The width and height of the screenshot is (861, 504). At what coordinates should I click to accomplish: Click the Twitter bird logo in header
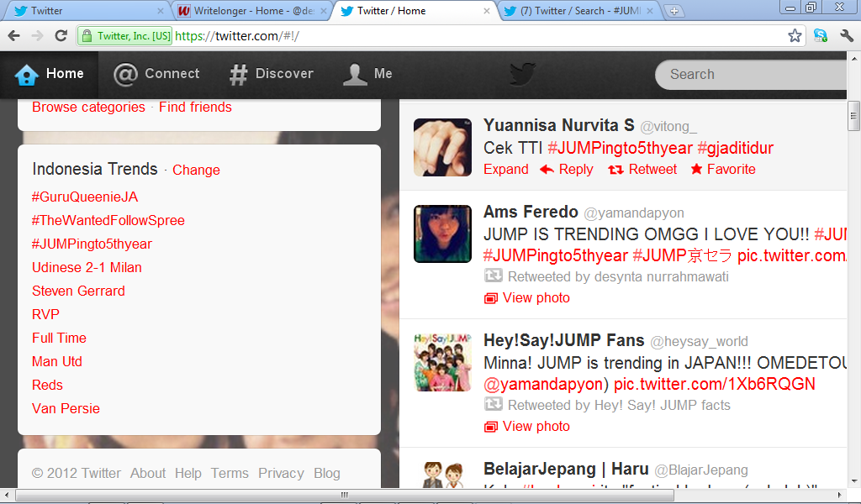(521, 73)
